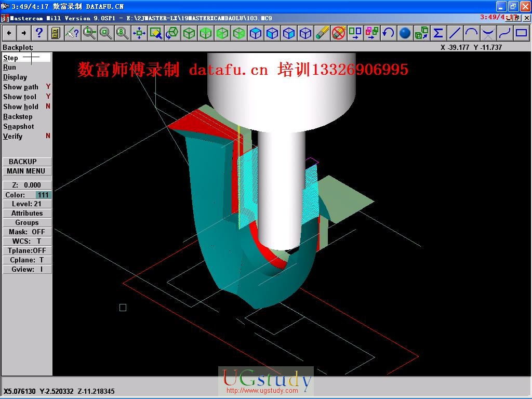Open the file cabinet icon
Viewport: 532px width, 399px height.
[56, 33]
